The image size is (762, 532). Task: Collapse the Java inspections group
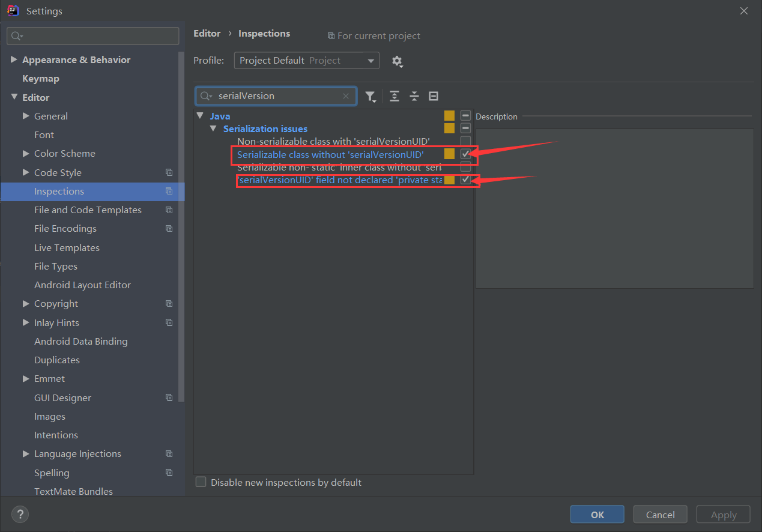click(x=201, y=116)
